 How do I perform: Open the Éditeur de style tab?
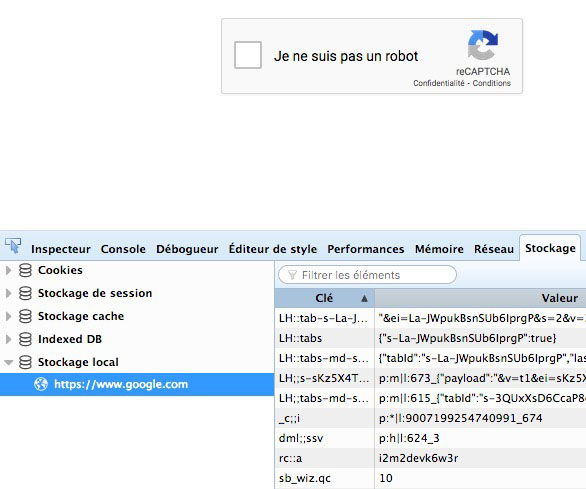272,249
